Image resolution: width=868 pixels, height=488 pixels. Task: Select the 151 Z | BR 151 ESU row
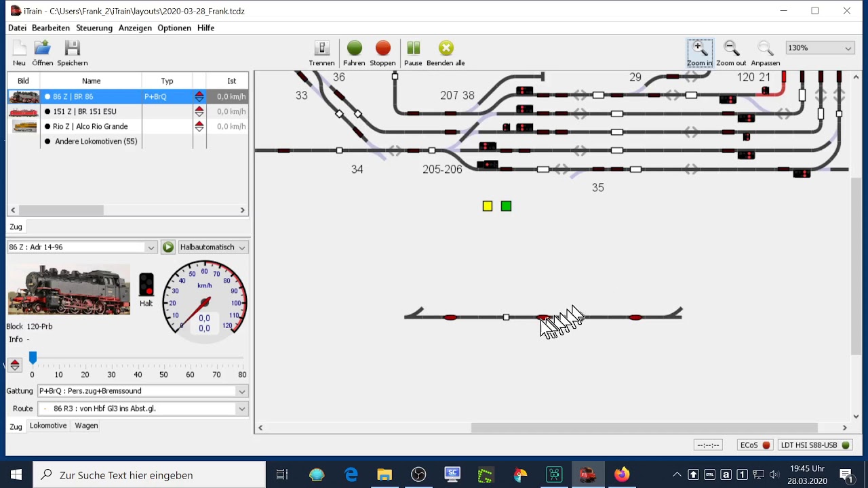click(127, 111)
